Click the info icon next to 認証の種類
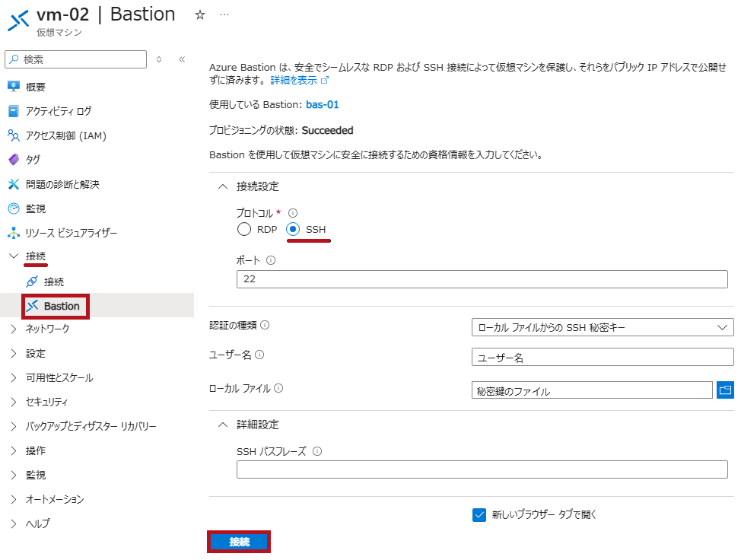Image resolution: width=741 pixels, height=560 pixels. point(265,325)
